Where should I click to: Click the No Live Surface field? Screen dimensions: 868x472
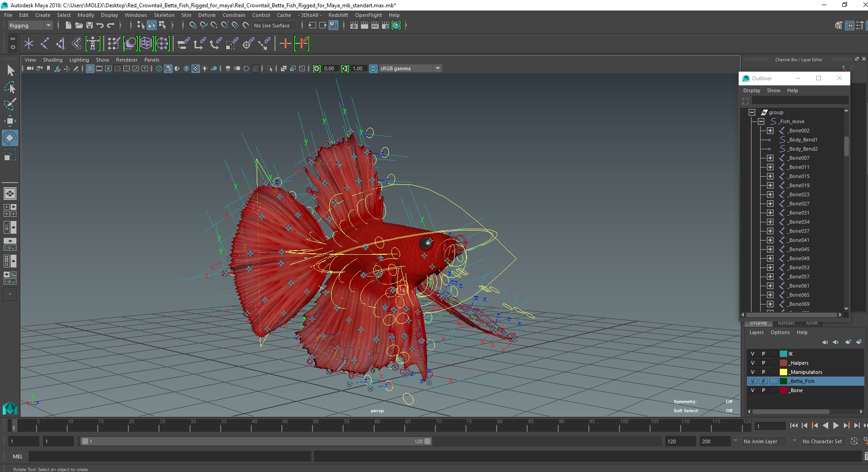274,26
